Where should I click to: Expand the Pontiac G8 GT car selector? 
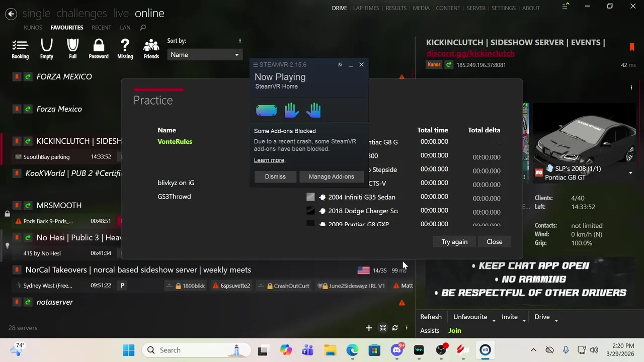pyautogui.click(x=630, y=173)
